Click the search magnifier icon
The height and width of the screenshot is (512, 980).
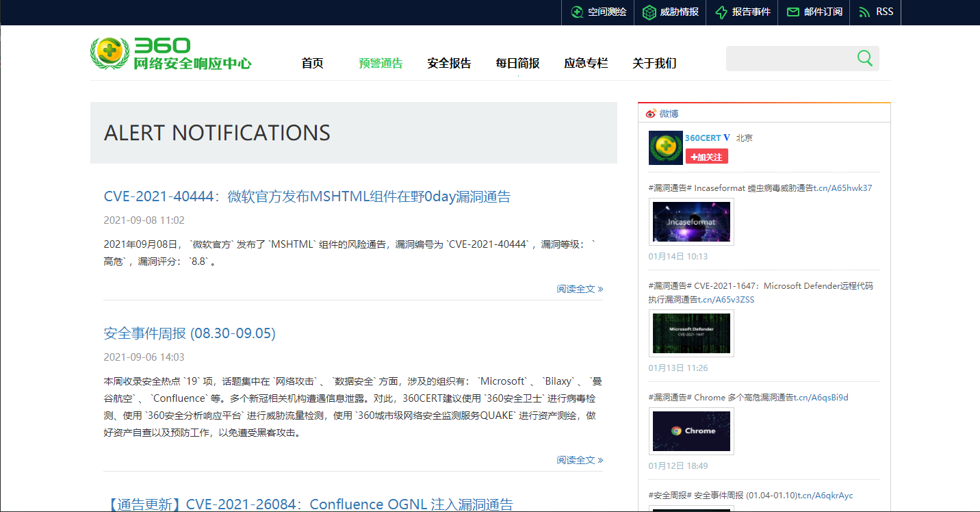point(864,58)
